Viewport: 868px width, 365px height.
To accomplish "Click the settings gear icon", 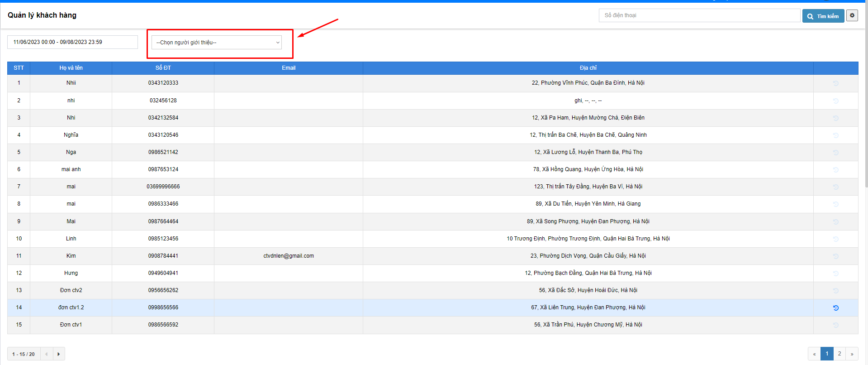I will coord(852,15).
